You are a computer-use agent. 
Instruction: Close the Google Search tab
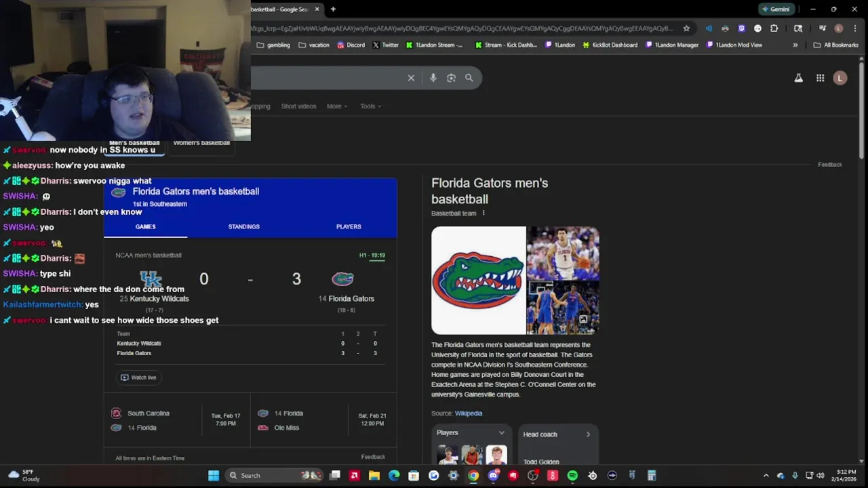(317, 9)
